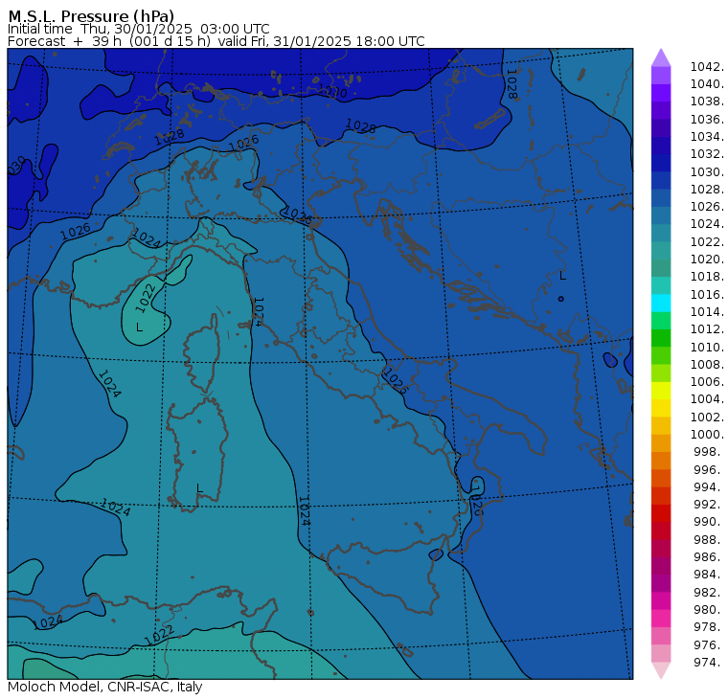Click the 1002. legend value
This screenshot has height=700, width=728.
tap(707, 417)
